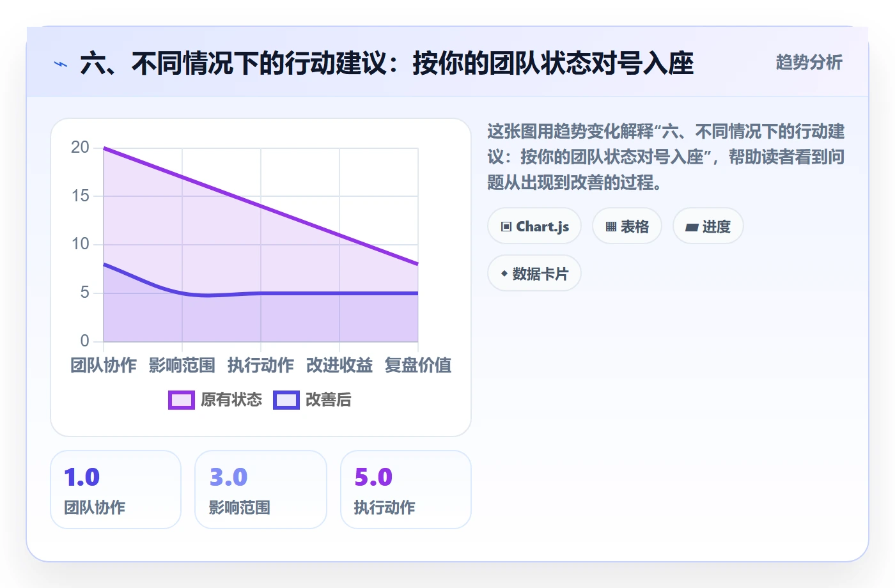Viewport: 895px width, 588px height.
Task: Click the 执行动作 x-axis label
Action: pyautogui.click(x=261, y=366)
